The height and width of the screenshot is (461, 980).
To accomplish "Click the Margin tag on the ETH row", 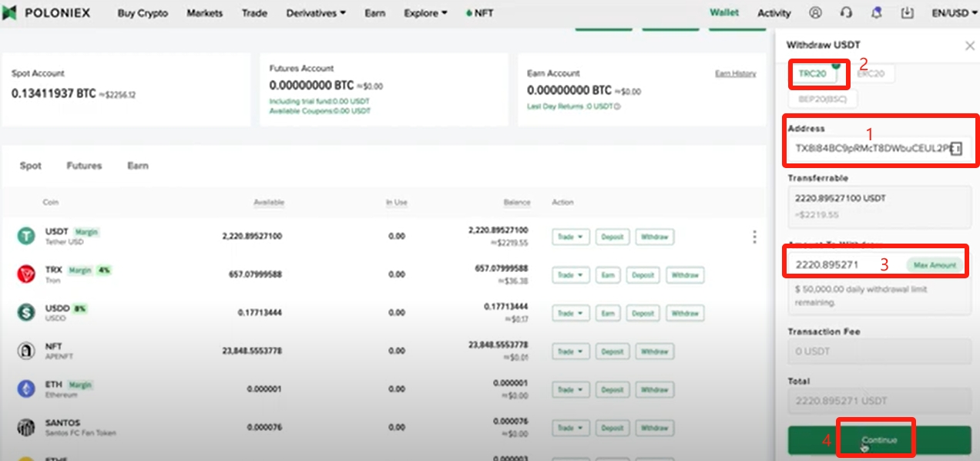I will pyautogui.click(x=80, y=385).
